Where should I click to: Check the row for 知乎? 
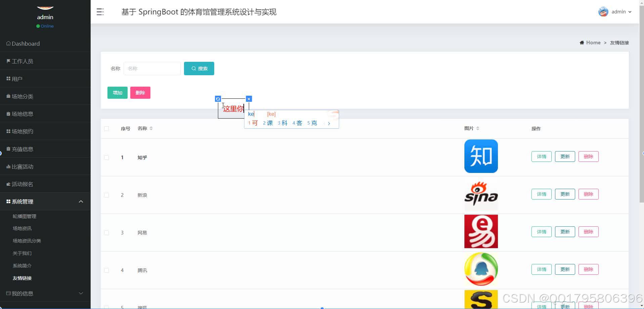coord(106,158)
